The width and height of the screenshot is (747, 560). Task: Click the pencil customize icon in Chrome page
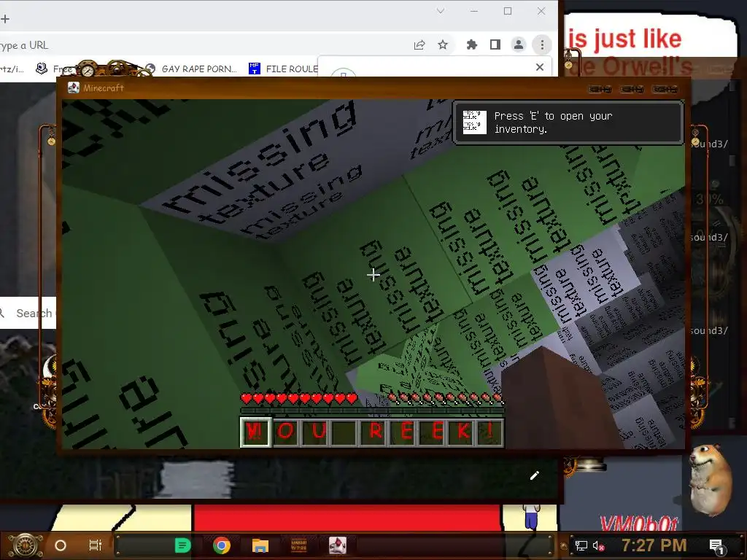click(535, 475)
